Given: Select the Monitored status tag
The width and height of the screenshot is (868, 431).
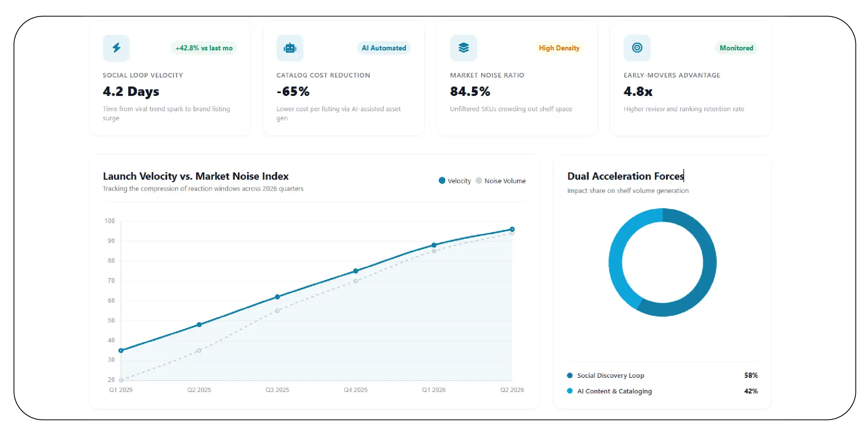Looking at the screenshot, I should (736, 48).
